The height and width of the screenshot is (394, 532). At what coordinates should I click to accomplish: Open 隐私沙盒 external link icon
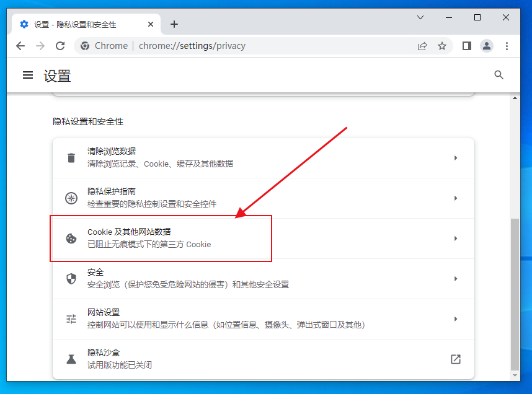[x=456, y=359]
